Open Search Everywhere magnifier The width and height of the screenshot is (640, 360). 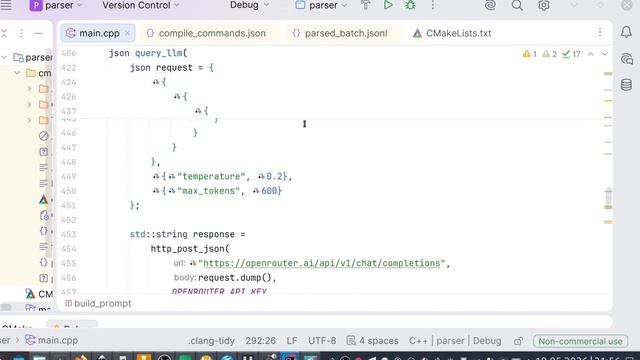(x=517, y=5)
